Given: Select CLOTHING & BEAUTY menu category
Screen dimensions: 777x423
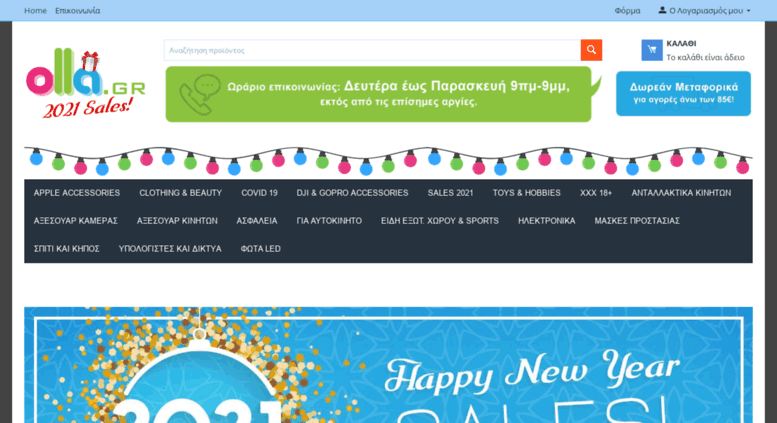Looking at the screenshot, I should coord(180,193).
